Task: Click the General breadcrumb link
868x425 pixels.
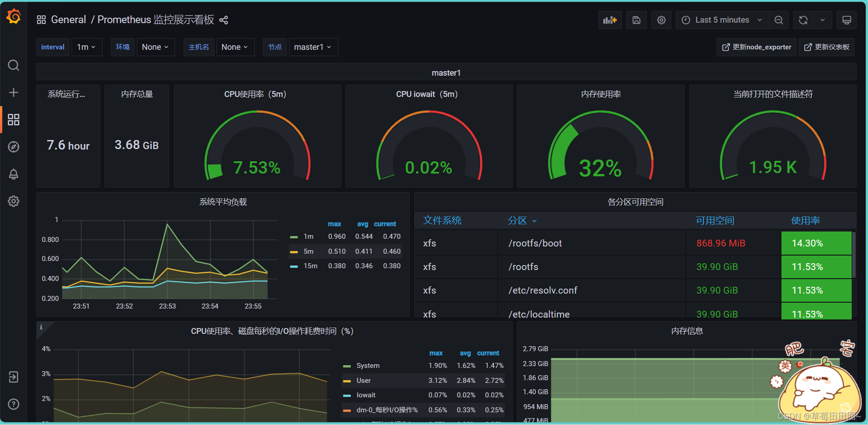Action: click(x=68, y=19)
